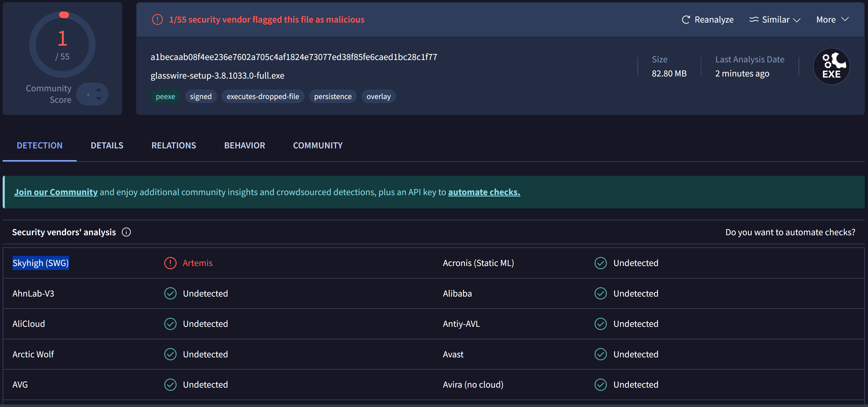868x407 pixels.
Task: Click the Reanalyze button label
Action: 714,20
